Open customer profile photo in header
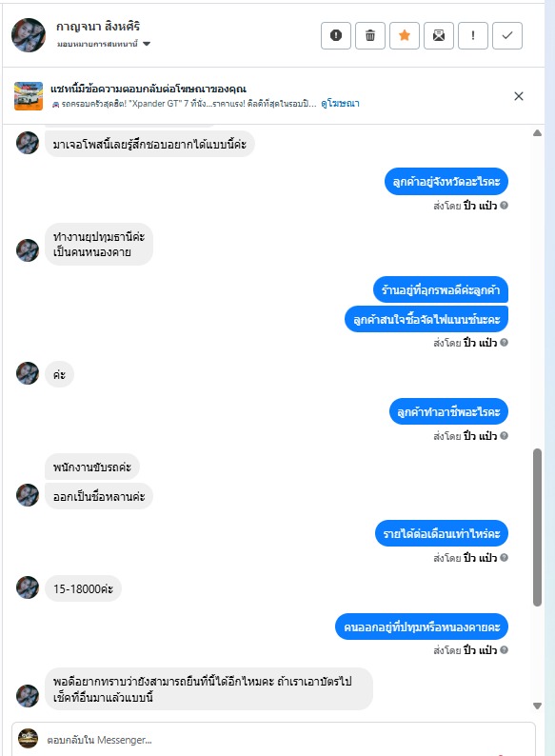This screenshot has height=756, width=555. point(29,35)
